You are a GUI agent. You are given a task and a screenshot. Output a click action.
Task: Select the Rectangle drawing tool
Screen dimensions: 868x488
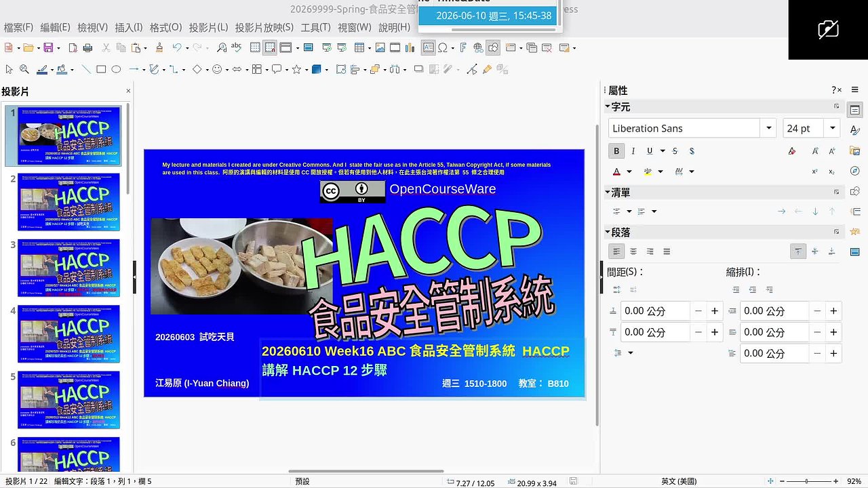101,69
